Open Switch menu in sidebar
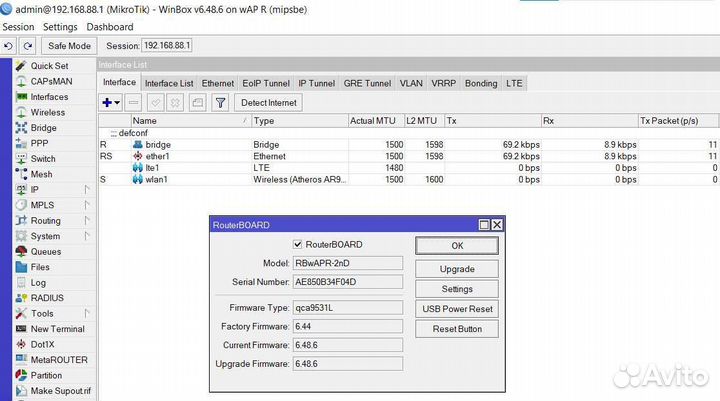 43,158
